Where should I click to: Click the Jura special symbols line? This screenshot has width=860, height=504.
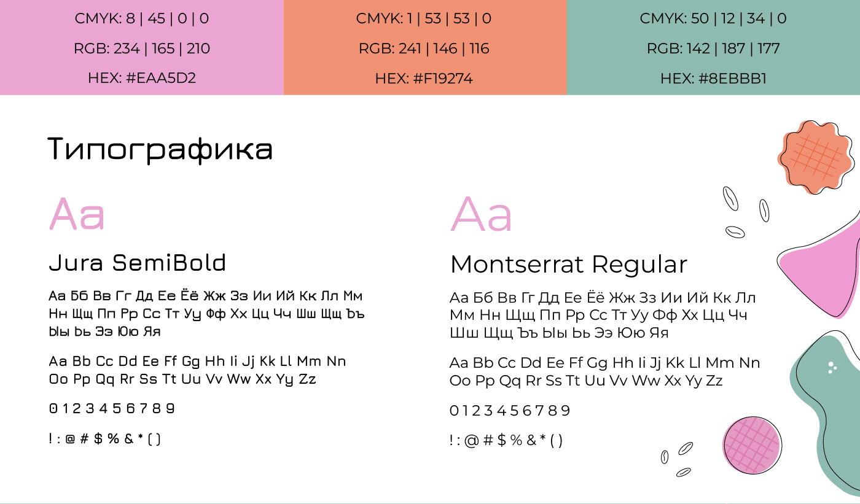click(x=105, y=438)
